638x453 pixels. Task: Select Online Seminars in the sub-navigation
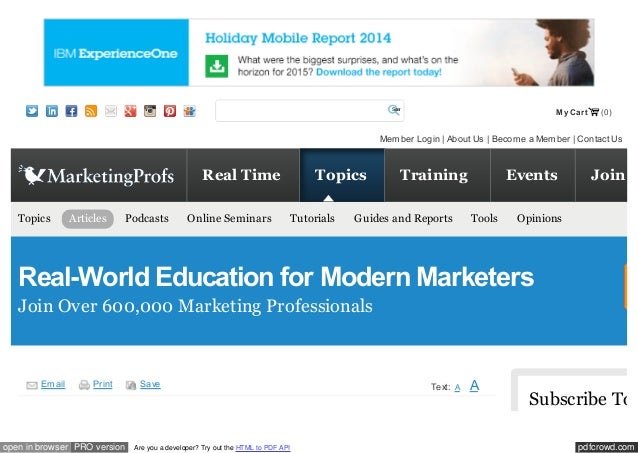point(229,219)
